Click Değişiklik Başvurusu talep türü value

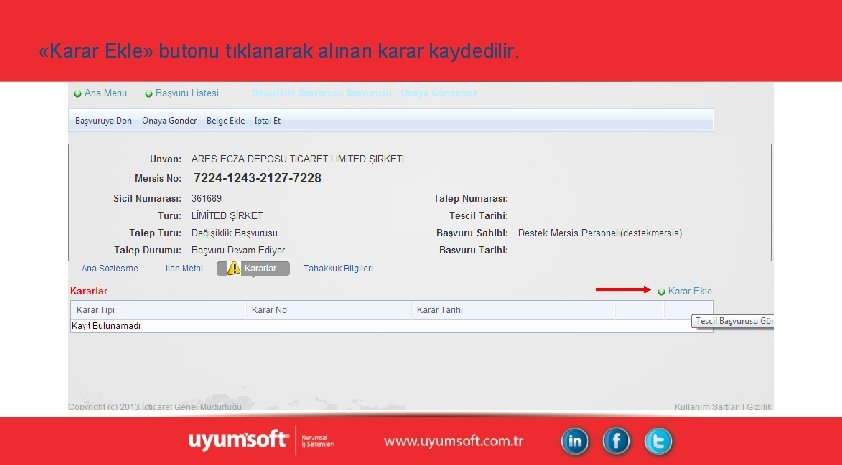[x=234, y=233]
